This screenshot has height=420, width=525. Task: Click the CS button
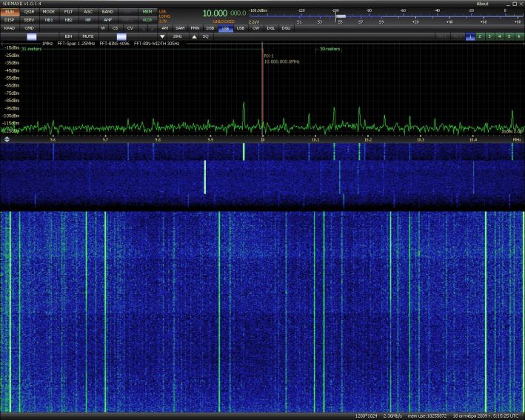(116, 28)
